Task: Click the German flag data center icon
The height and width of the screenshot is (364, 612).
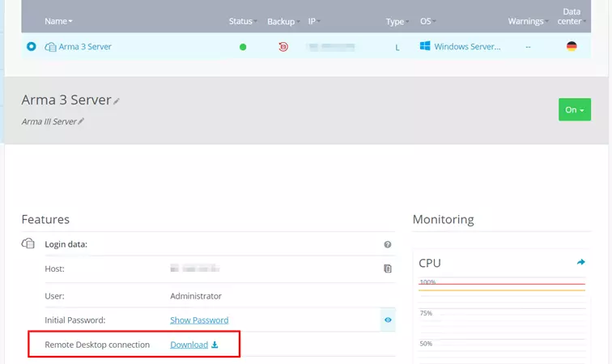Action: [x=572, y=46]
